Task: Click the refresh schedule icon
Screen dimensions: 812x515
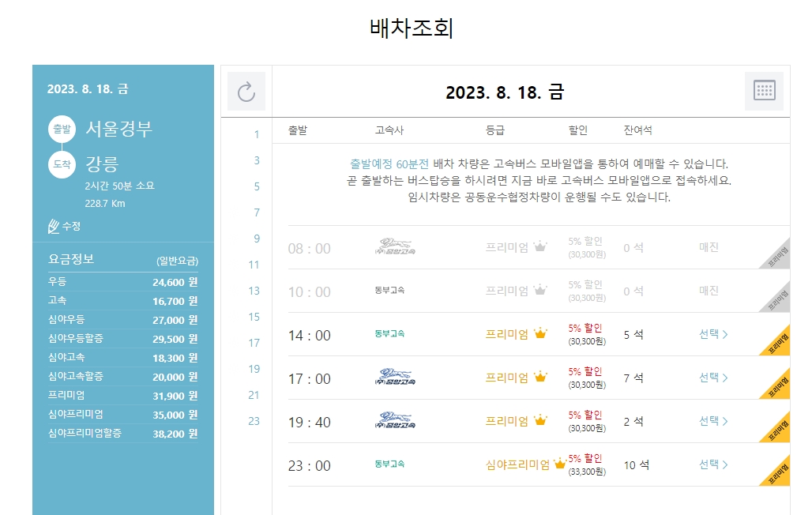Action: (246, 92)
